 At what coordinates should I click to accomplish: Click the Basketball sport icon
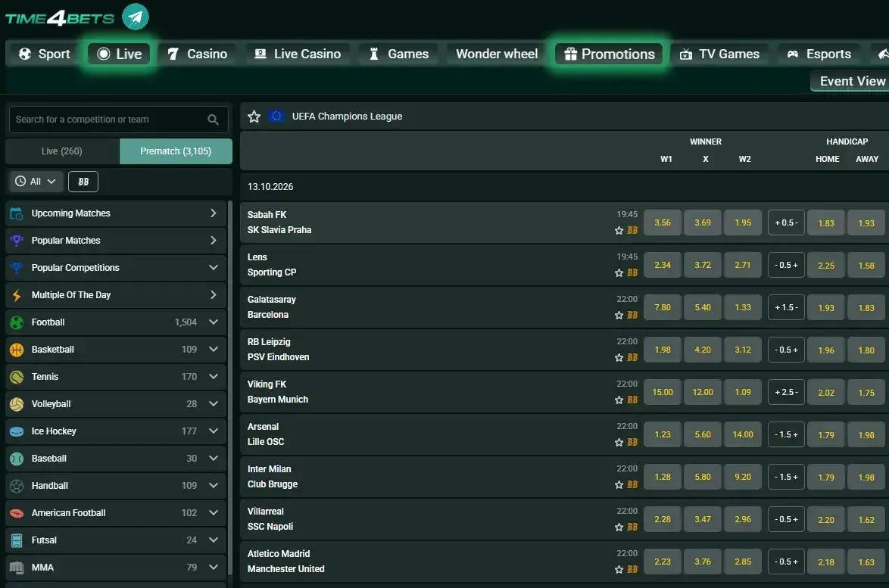[x=17, y=350]
